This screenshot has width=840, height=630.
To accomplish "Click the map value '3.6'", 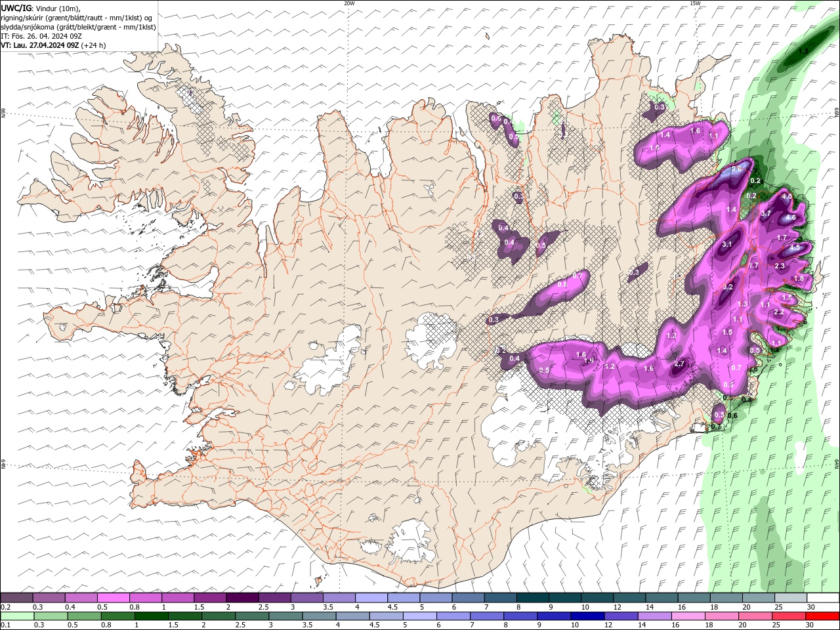I will 736,169.
